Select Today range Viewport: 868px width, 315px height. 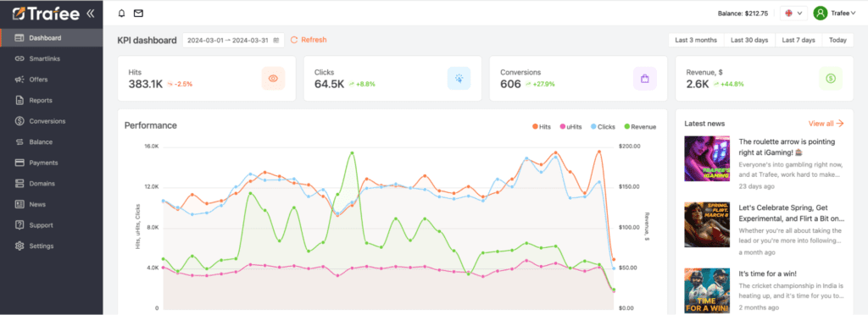pyautogui.click(x=837, y=41)
